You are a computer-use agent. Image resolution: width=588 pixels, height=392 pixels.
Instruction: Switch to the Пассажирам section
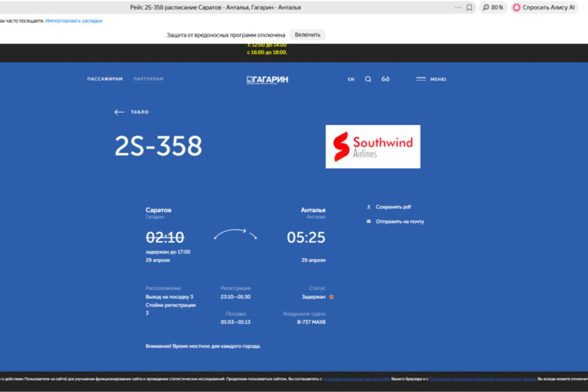point(105,79)
